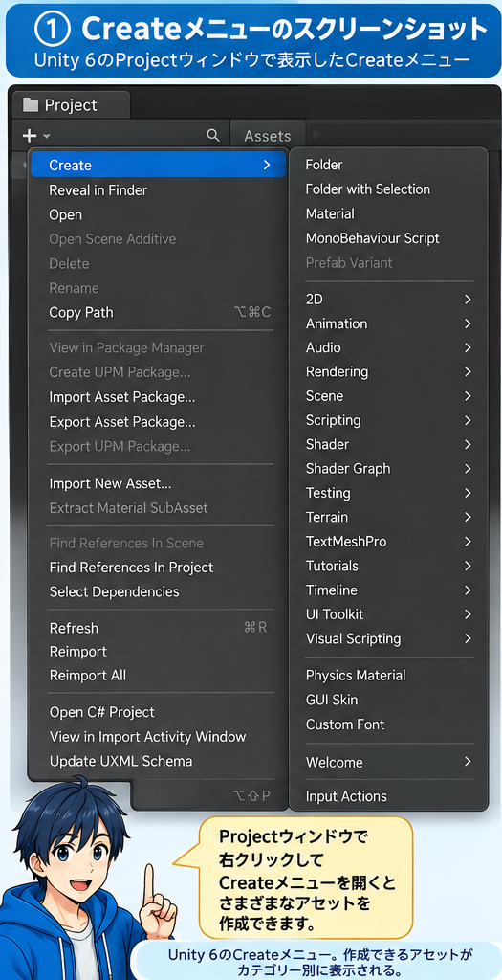
Task: Click the Prefab Variant entry
Action: [388, 263]
